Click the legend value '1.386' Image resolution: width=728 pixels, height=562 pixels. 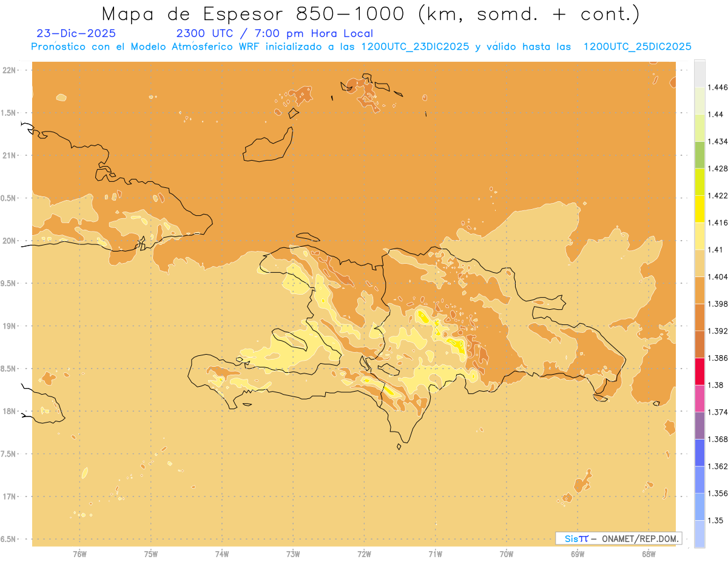click(x=718, y=358)
